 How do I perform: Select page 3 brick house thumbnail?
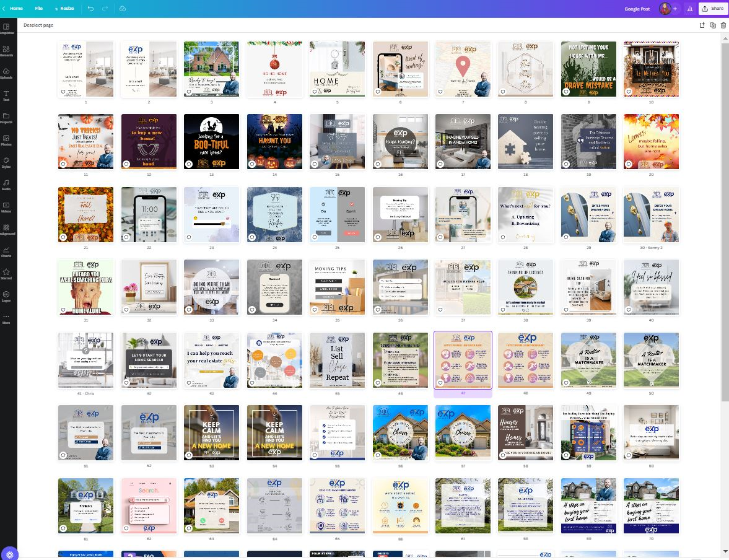(212, 69)
